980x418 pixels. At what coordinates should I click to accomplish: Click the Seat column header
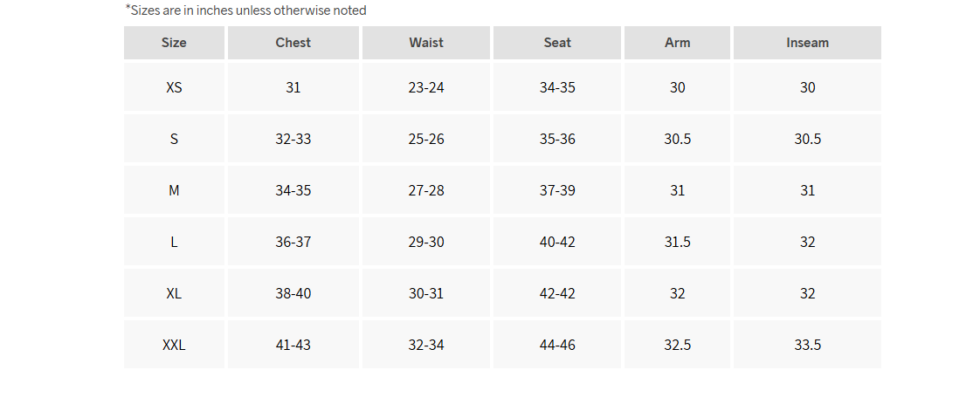click(557, 43)
